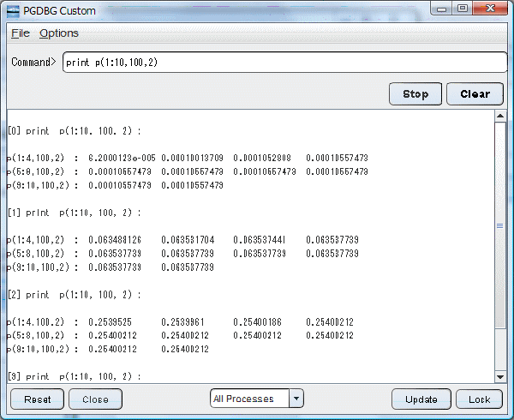Click the output scrollbar down arrow

[x=500, y=376]
